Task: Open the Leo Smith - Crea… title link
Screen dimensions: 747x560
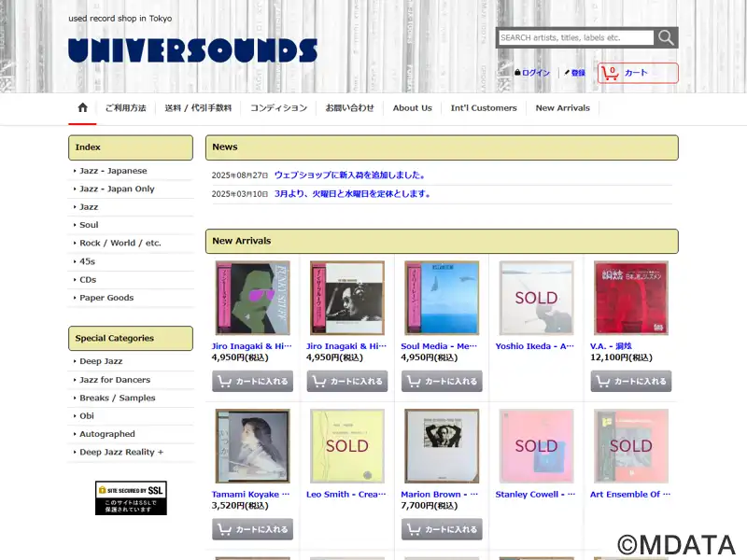Action: (x=346, y=495)
